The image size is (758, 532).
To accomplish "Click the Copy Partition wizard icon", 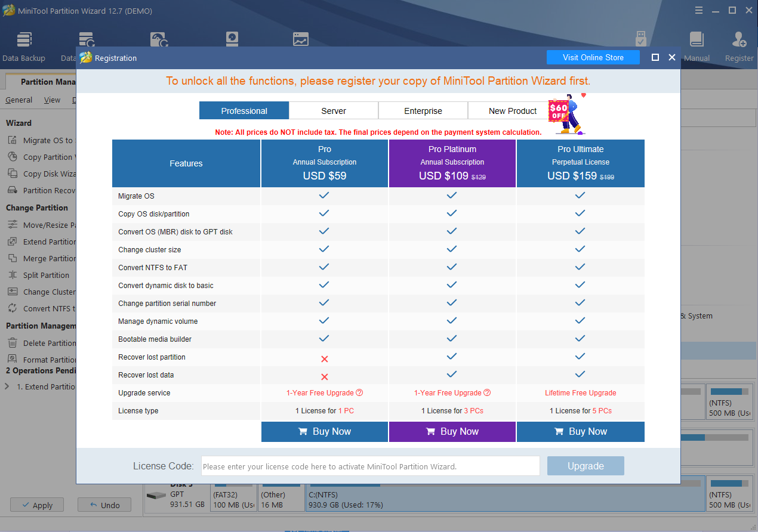I will (x=13, y=157).
